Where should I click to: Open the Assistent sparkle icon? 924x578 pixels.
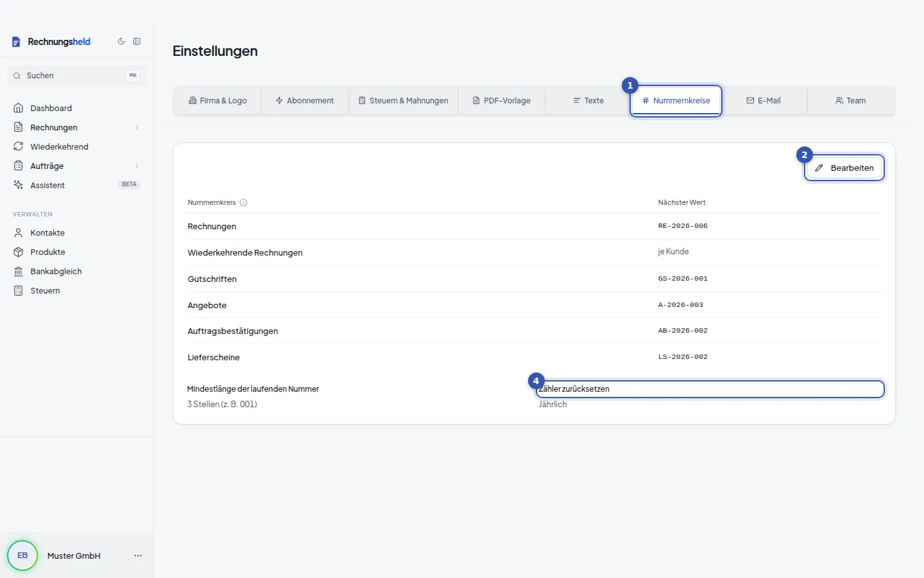[x=19, y=185]
